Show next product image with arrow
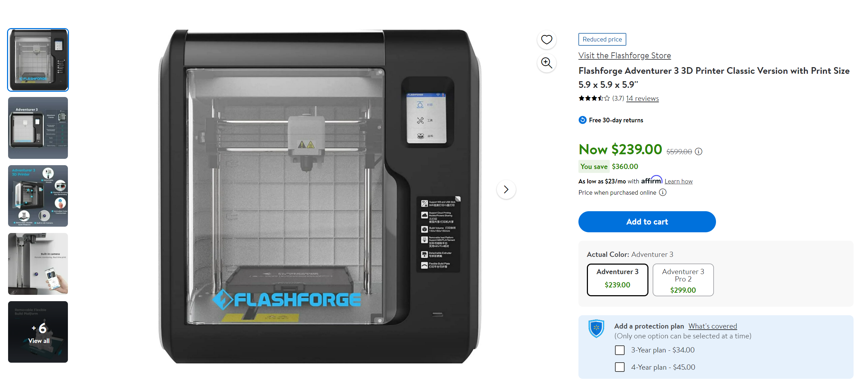The image size is (868, 382). (x=506, y=189)
